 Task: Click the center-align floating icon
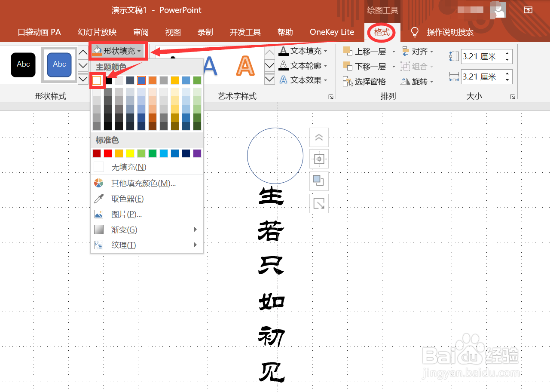click(319, 159)
